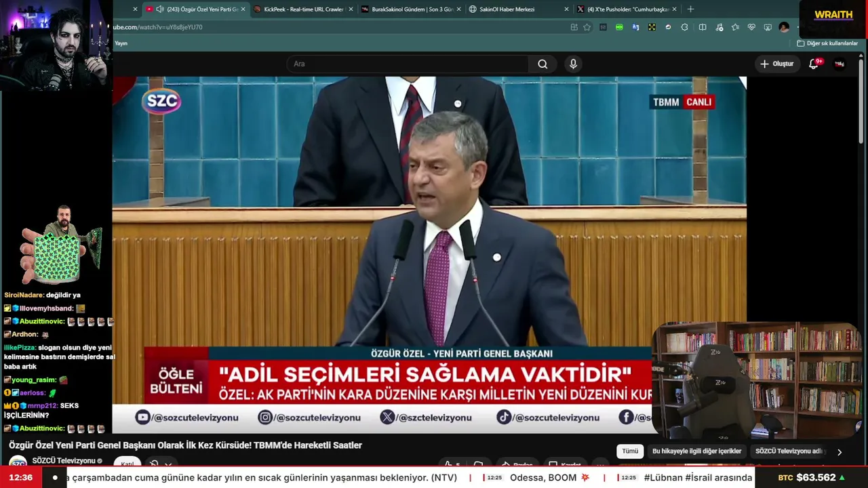This screenshot has width=868, height=488.
Task: Bookmark this page with the star icon
Action: click(x=587, y=27)
